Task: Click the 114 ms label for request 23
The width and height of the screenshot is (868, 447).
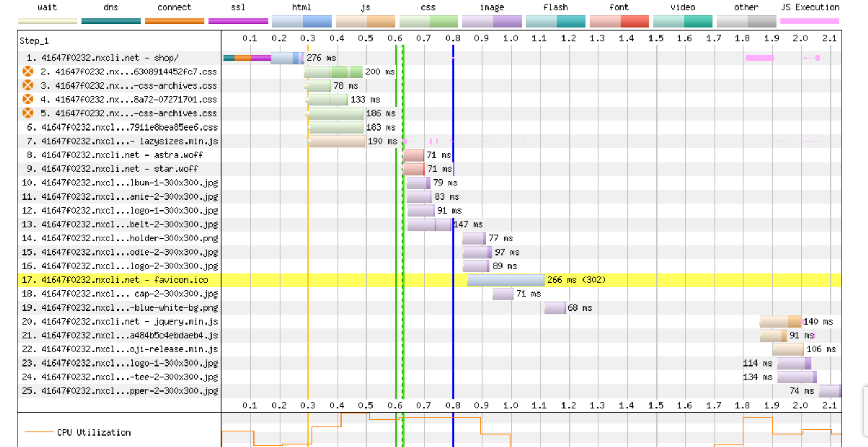Action: pyautogui.click(x=758, y=363)
